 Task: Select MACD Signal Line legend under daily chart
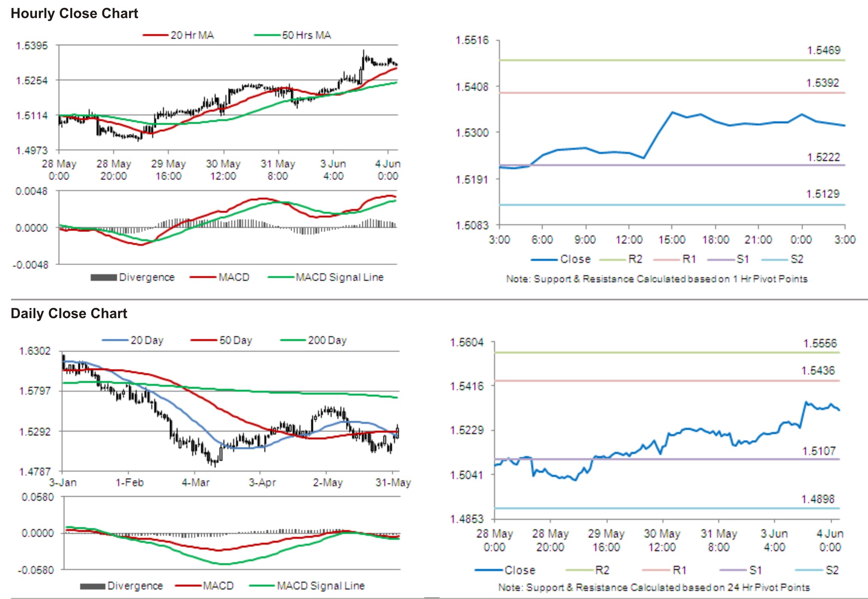click(307, 586)
